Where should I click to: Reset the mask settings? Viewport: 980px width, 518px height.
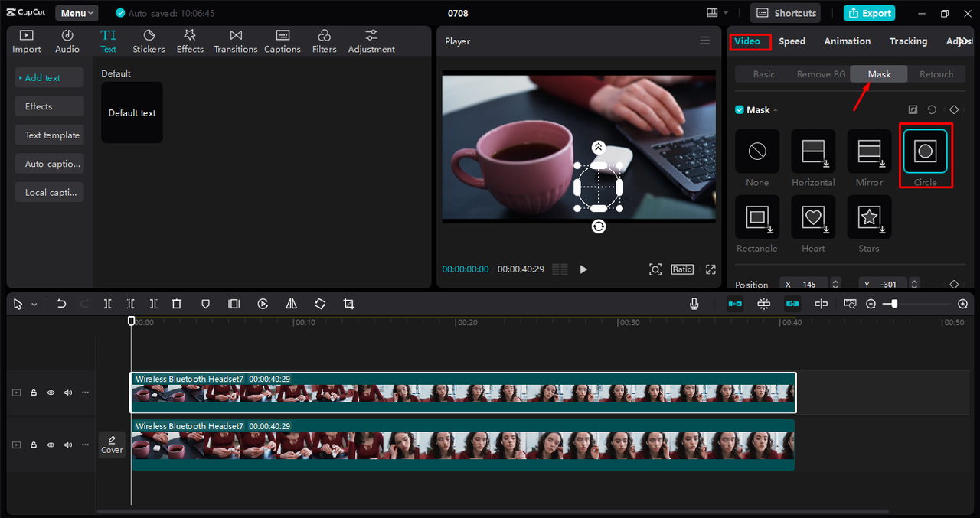[x=932, y=110]
